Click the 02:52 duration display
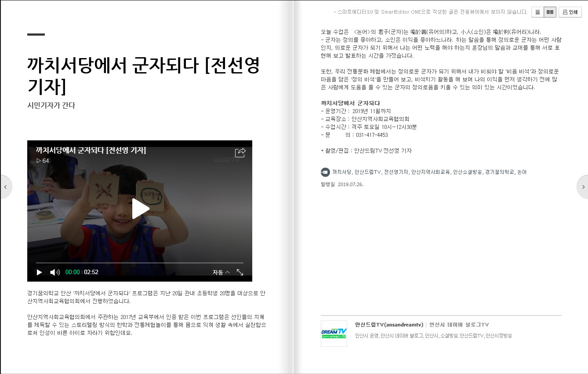588x374 pixels. tap(91, 272)
